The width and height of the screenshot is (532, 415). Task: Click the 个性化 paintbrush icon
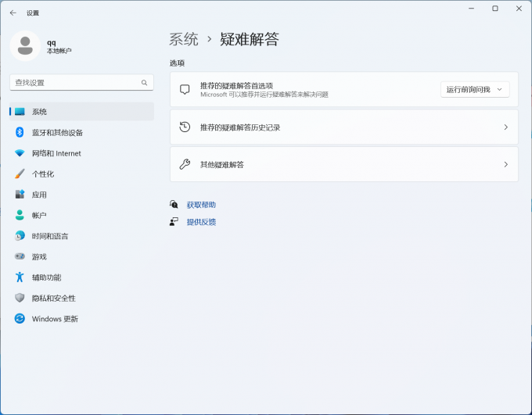point(20,174)
